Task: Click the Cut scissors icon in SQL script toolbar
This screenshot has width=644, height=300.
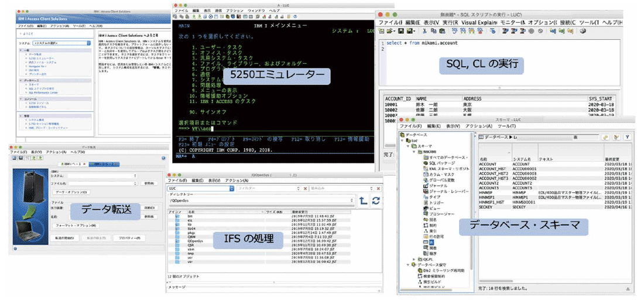Action: tap(425, 31)
